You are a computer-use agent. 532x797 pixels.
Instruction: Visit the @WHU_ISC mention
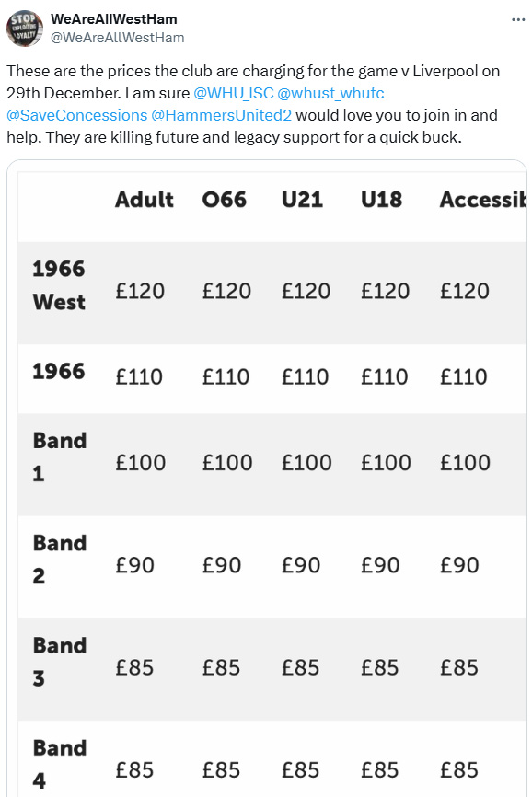(233, 93)
